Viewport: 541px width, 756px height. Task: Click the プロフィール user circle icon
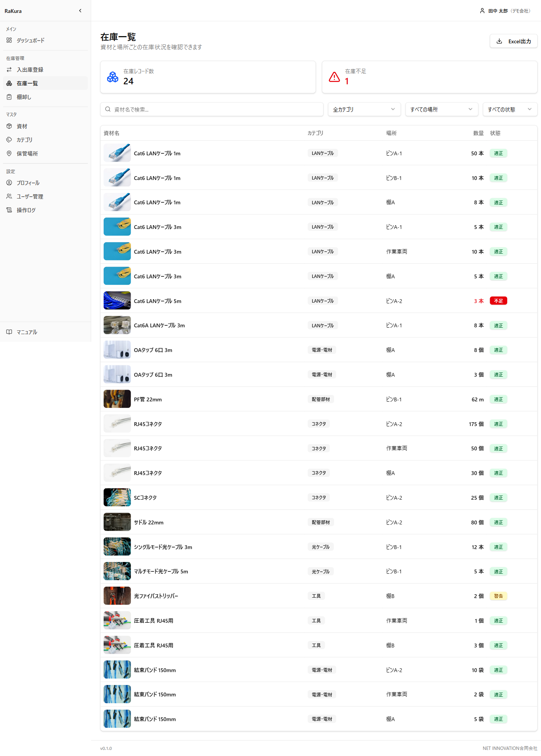pyautogui.click(x=9, y=183)
